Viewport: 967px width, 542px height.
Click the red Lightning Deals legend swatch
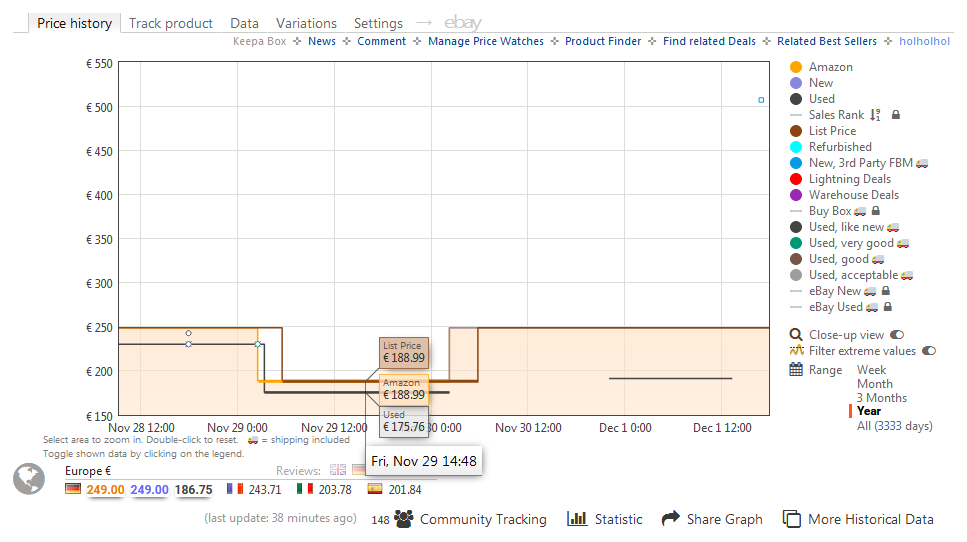point(796,179)
